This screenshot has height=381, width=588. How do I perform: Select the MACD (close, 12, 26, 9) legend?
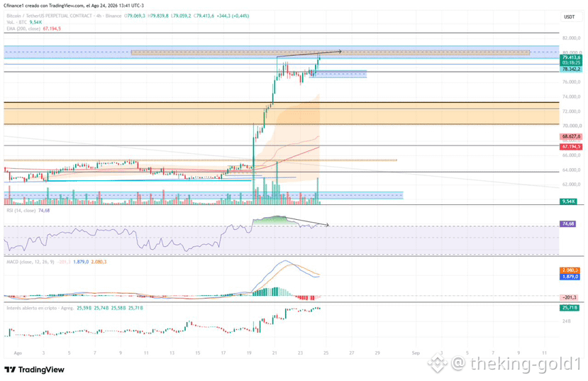tap(30, 262)
